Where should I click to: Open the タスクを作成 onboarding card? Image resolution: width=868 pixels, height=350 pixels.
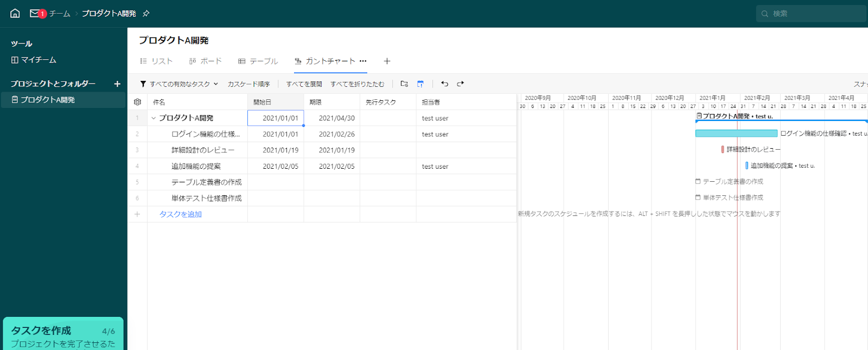pyautogui.click(x=63, y=334)
